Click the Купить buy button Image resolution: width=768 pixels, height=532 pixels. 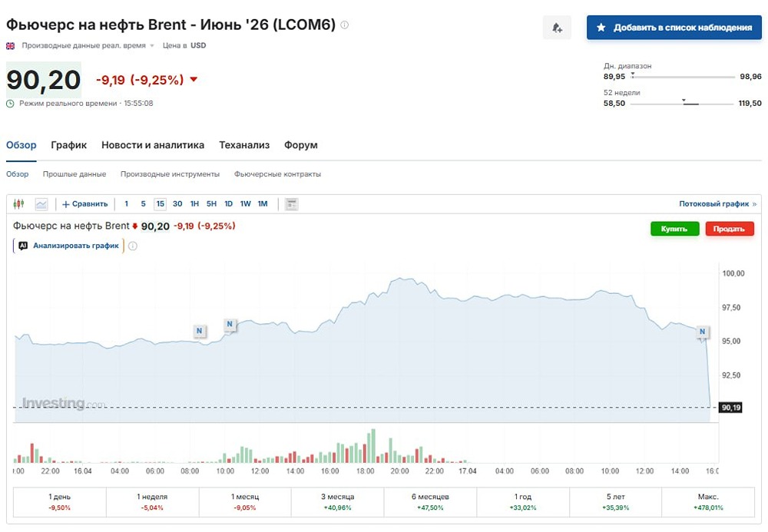(x=674, y=228)
